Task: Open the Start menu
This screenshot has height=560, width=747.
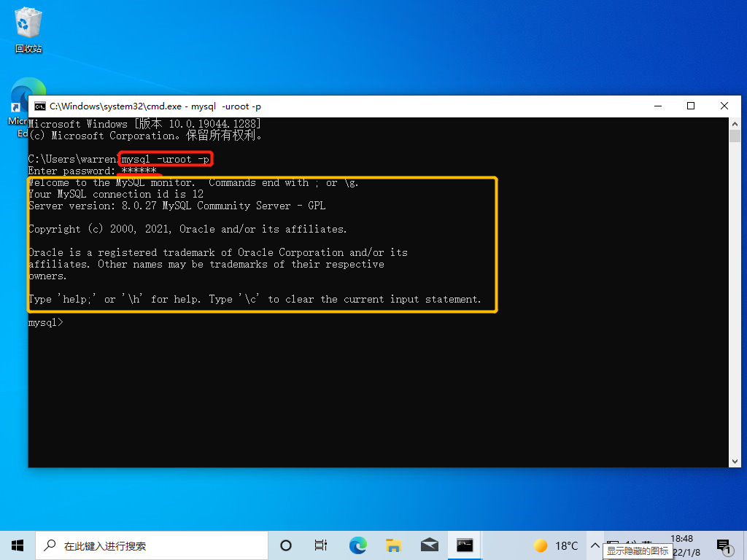Action: click(17, 545)
